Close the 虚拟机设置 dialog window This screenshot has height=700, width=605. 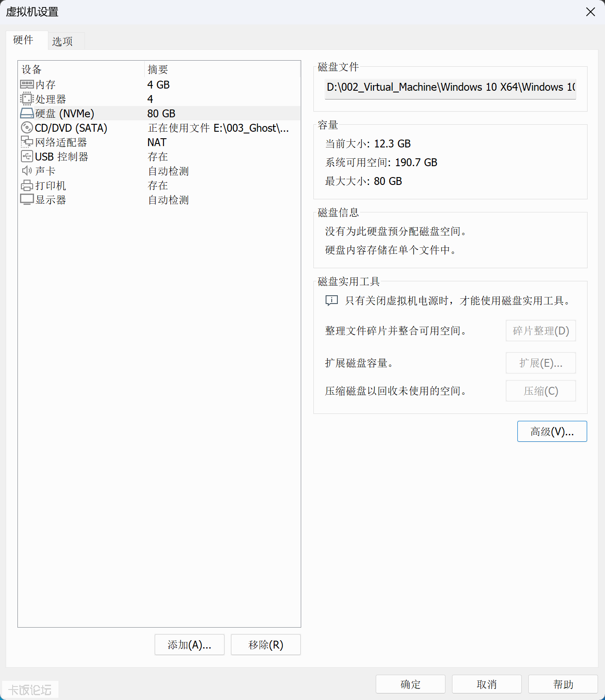pos(591,12)
